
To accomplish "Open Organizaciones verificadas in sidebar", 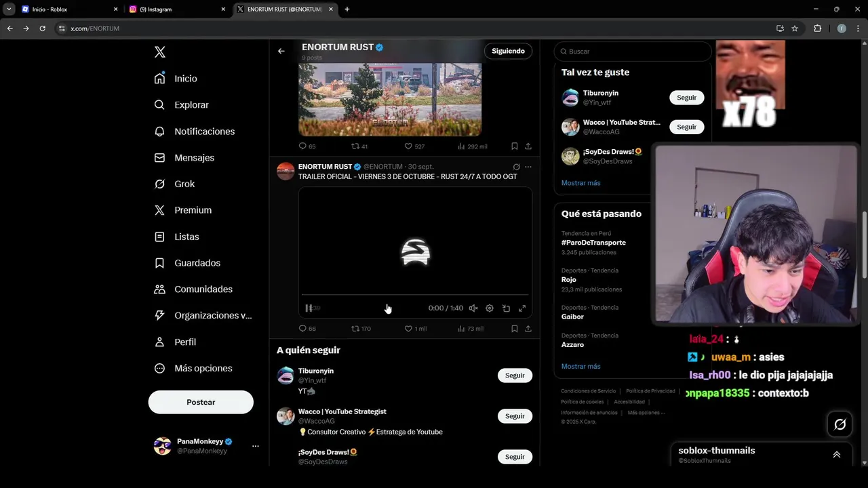I will 203,316.
